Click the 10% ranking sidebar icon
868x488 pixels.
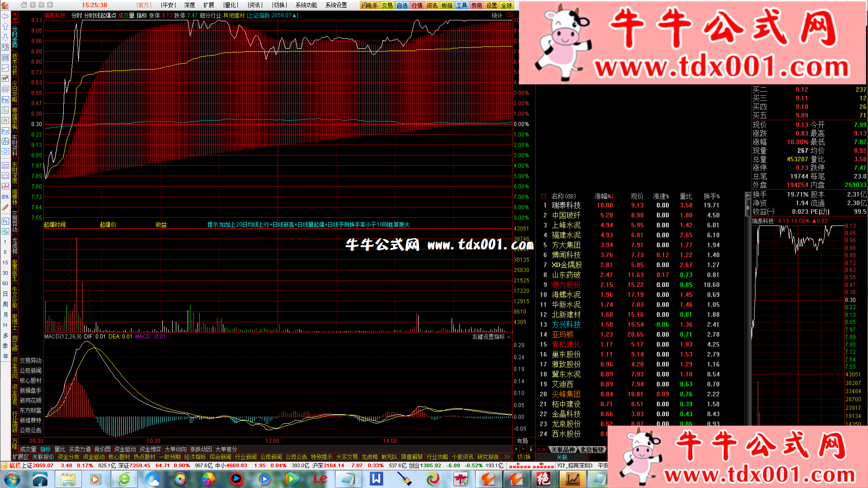click(x=5, y=197)
